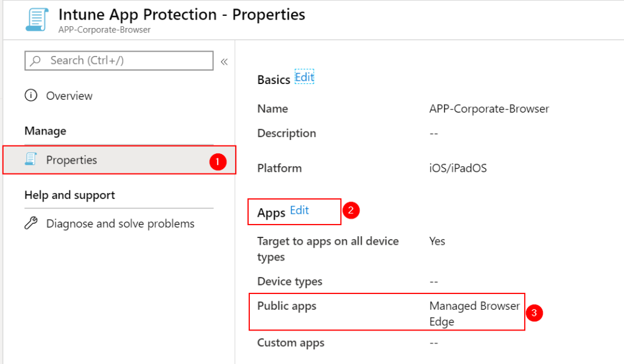Collapse the sidebar using the double-chevron arrow

[224, 61]
